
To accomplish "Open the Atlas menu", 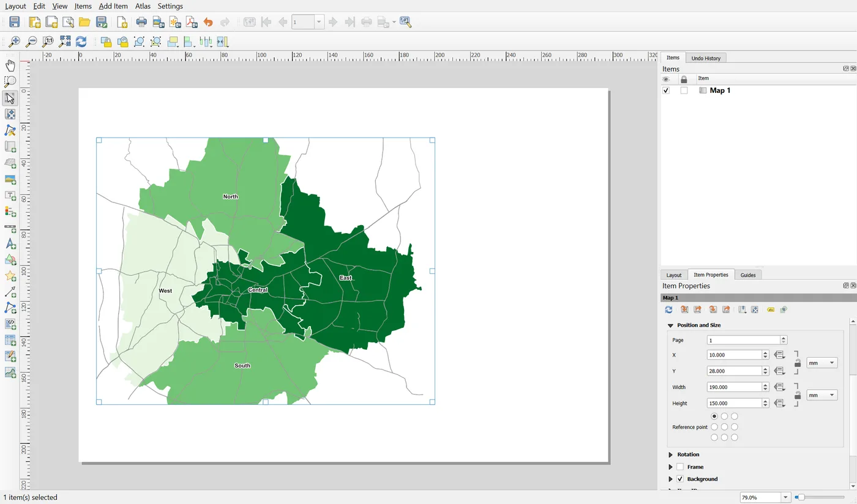I will [143, 6].
